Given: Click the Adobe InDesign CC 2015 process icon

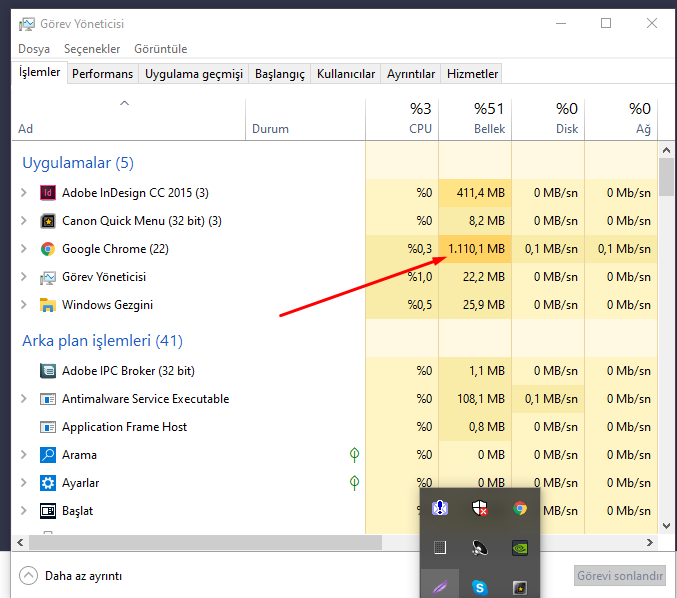Looking at the screenshot, I should (48, 193).
